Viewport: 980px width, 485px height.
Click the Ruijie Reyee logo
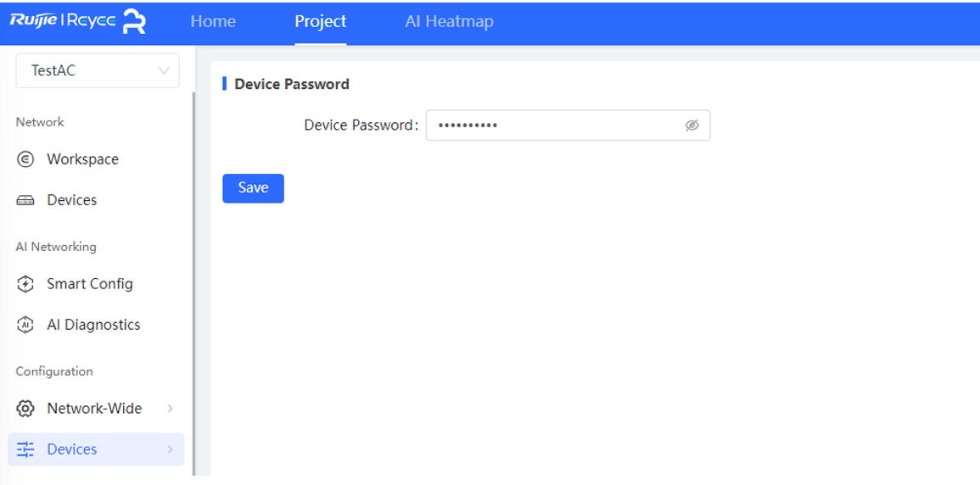pyautogui.click(x=77, y=21)
